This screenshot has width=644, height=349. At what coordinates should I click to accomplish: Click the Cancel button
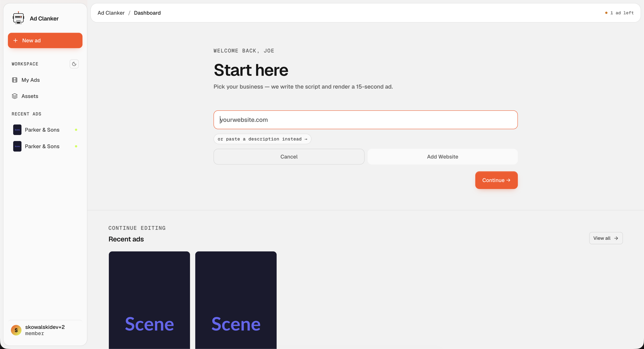[289, 157]
